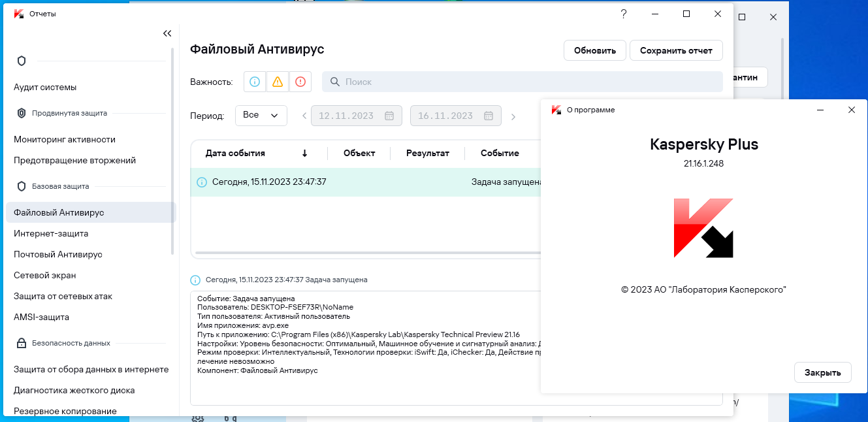
Task: Click the Путь к приложению line in details
Action: (359, 334)
